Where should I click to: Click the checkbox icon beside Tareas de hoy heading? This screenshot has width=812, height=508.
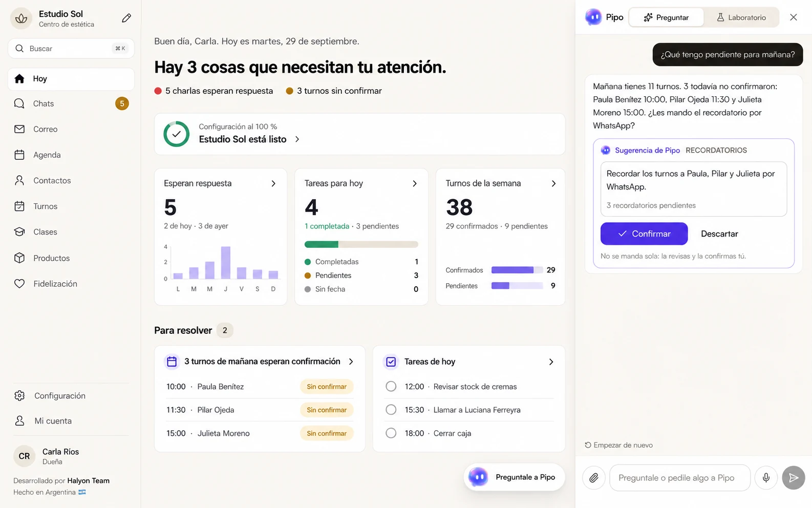[391, 362]
